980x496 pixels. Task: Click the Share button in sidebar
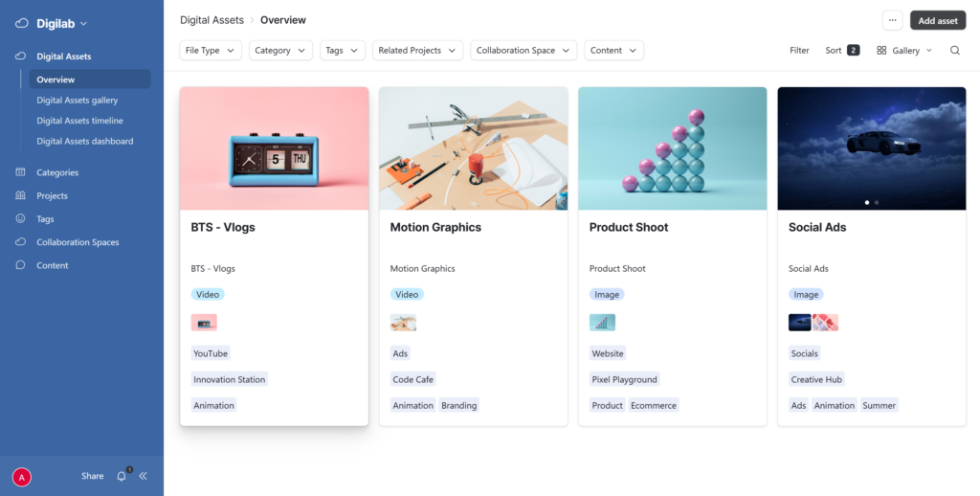pos(93,476)
